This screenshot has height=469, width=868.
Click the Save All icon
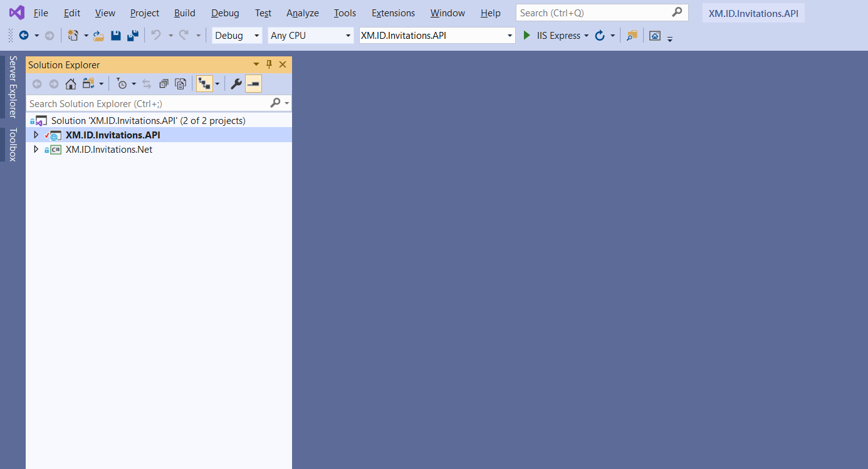pyautogui.click(x=132, y=36)
